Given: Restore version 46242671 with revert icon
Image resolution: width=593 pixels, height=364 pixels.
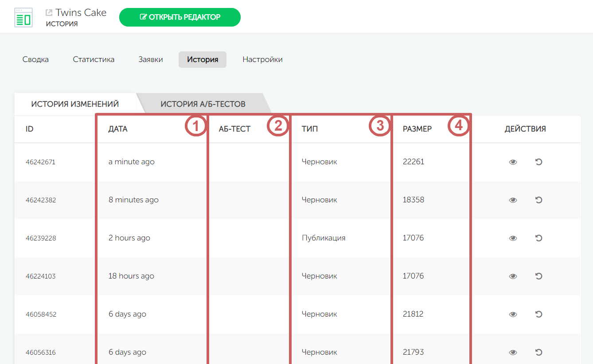Looking at the screenshot, I should [538, 162].
